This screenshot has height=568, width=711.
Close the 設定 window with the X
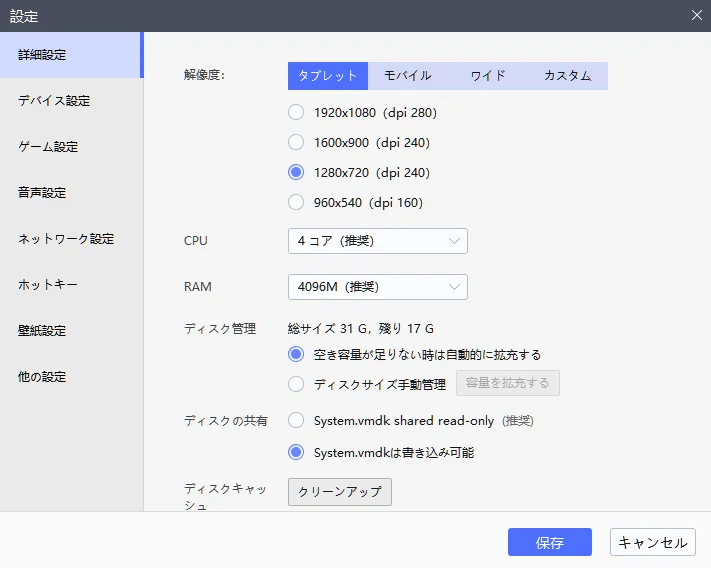pyautogui.click(x=696, y=15)
